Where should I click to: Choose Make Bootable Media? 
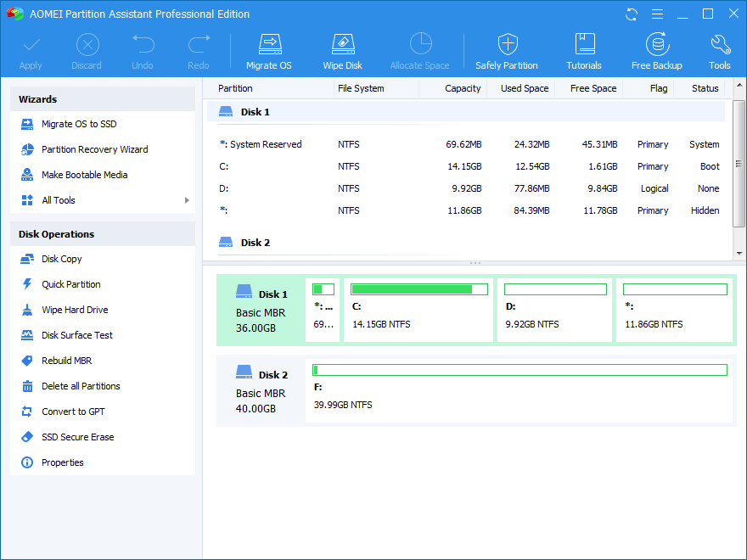point(84,175)
